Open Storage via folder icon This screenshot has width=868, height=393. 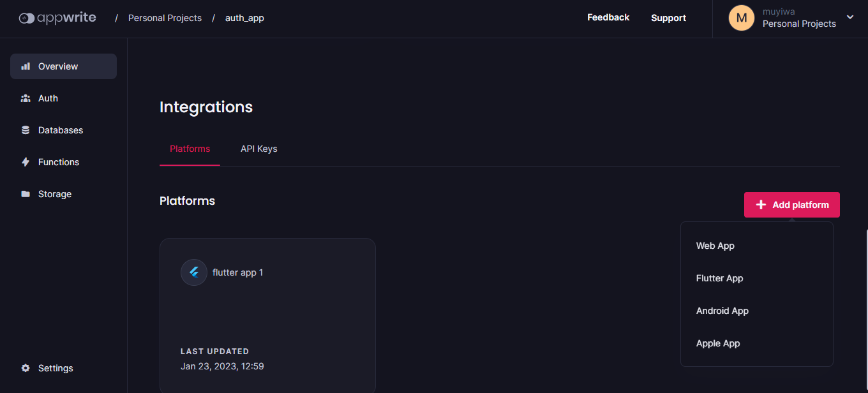pyautogui.click(x=26, y=194)
